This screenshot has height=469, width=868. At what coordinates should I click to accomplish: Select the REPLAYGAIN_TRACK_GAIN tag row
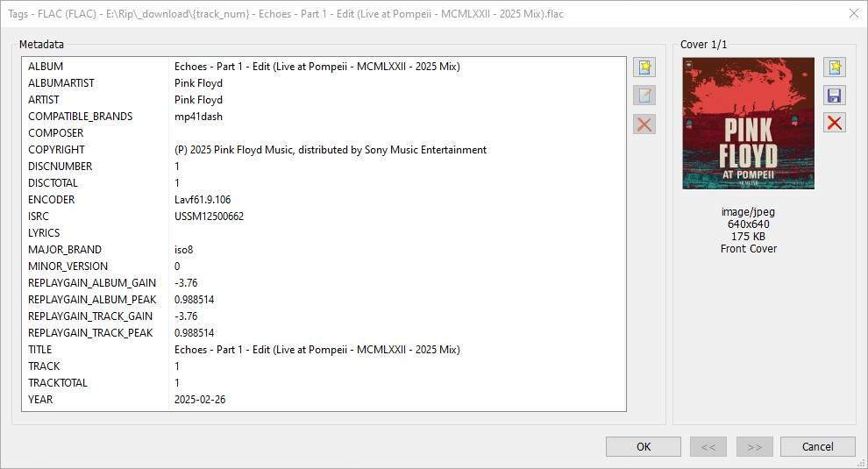(324, 316)
